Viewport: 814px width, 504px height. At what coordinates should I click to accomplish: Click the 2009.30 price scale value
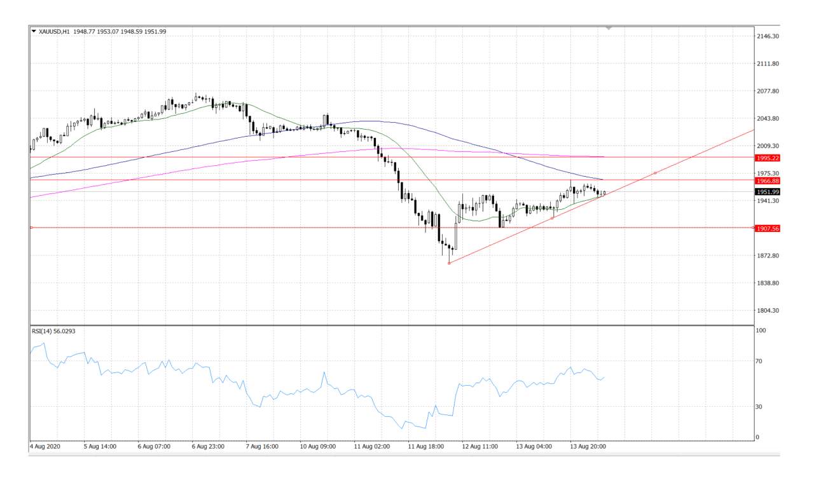[x=768, y=146]
